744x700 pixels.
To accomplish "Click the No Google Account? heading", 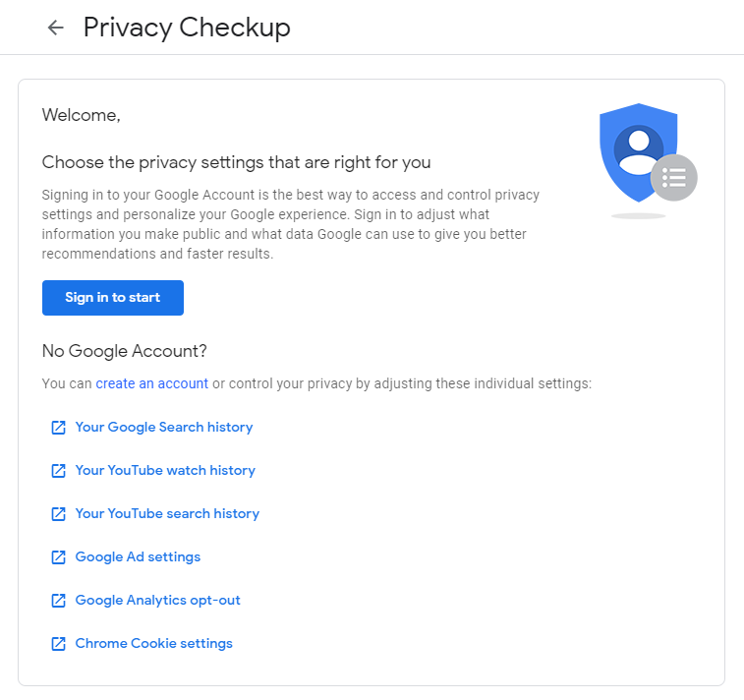I will coord(125,351).
